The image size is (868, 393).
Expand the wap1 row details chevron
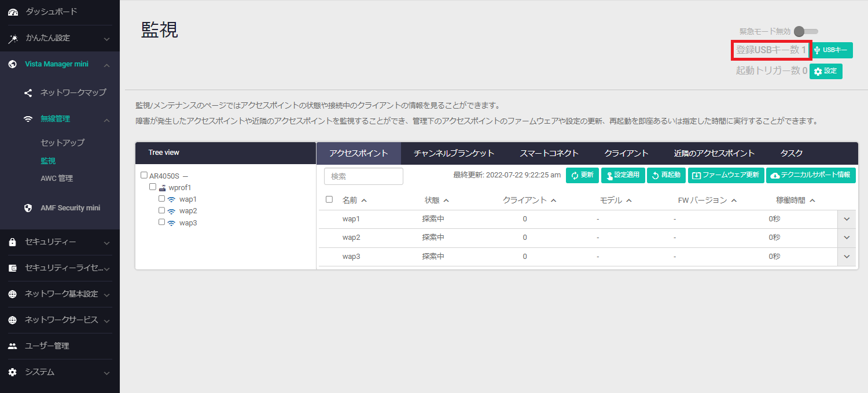pyautogui.click(x=846, y=219)
